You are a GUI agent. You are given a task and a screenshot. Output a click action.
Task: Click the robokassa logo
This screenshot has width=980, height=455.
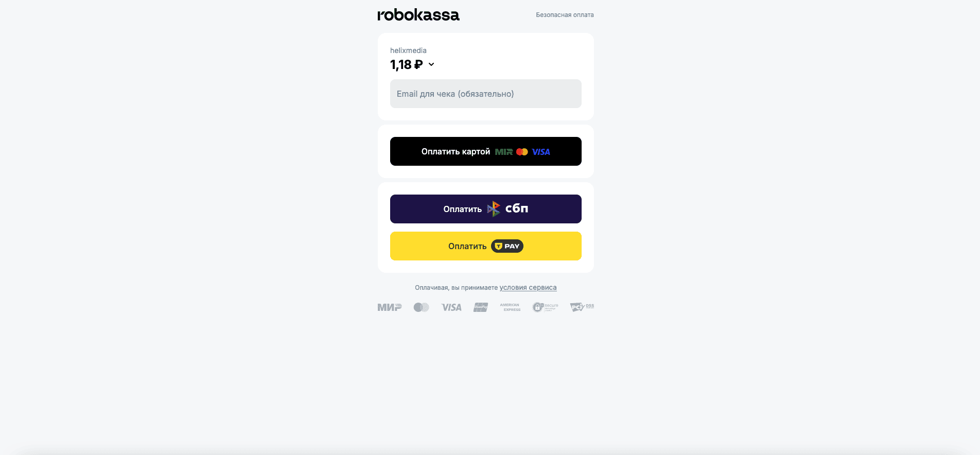[418, 15]
